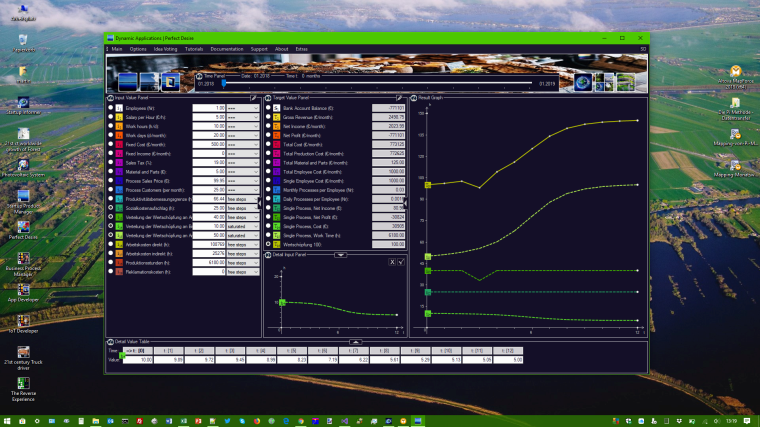Select the first blue sky thumbnail
This screenshot has width=760, height=427.
[x=128, y=82]
